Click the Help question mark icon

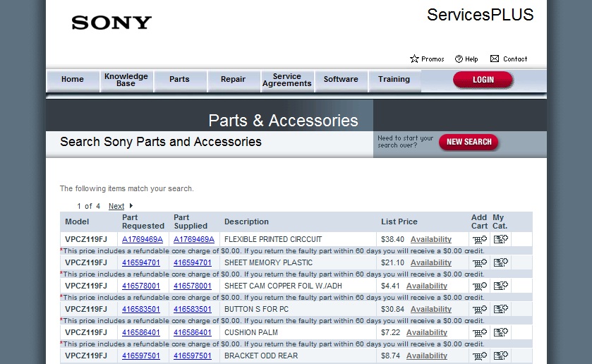459,59
